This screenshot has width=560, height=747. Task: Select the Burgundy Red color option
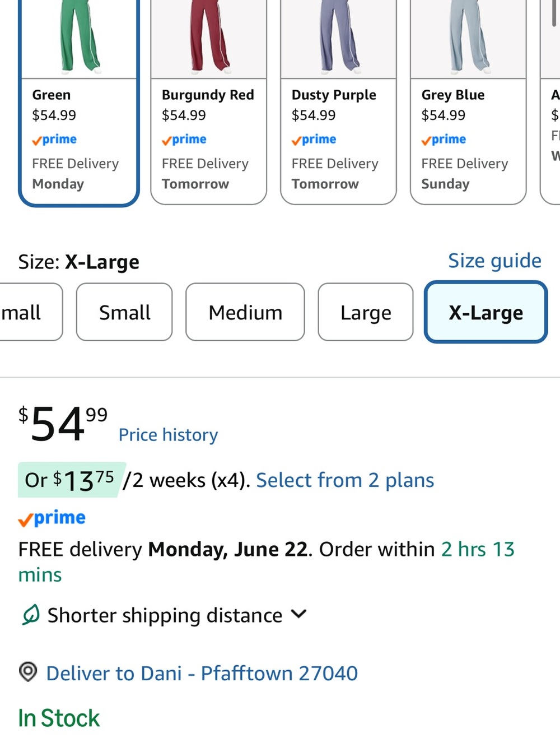208,101
